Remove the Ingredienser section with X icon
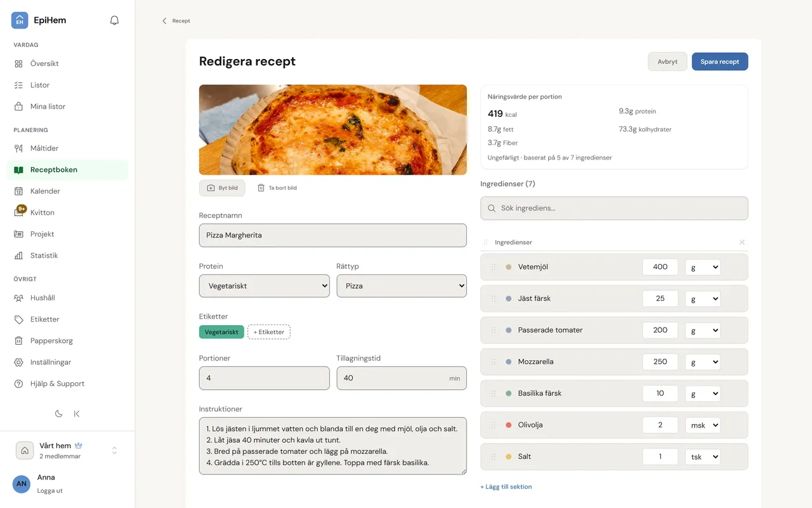Image resolution: width=812 pixels, height=508 pixels. pos(742,242)
